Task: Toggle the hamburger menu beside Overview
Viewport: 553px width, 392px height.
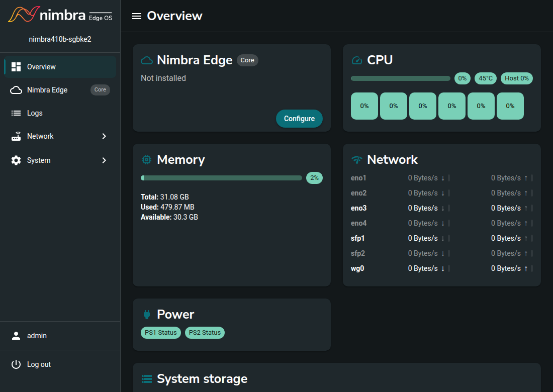Action: pos(136,16)
